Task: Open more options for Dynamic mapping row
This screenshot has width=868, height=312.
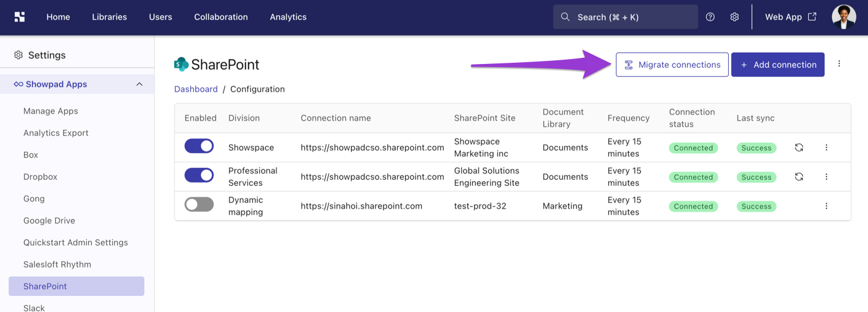Action: pyautogui.click(x=827, y=206)
